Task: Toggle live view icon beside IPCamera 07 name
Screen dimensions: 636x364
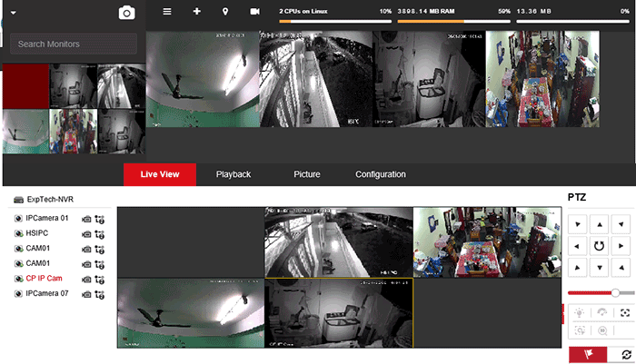Action: (x=18, y=294)
